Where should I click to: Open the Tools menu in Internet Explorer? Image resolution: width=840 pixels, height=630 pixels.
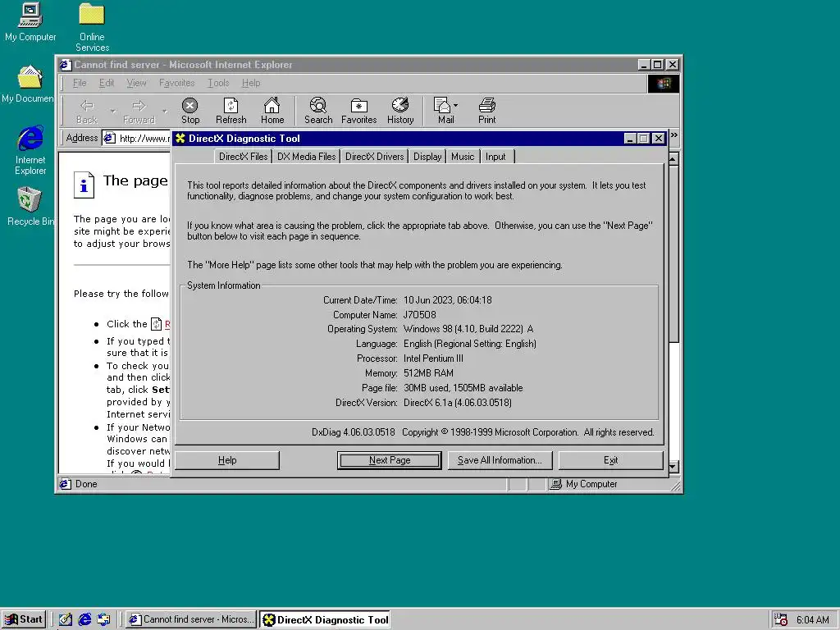pos(218,83)
